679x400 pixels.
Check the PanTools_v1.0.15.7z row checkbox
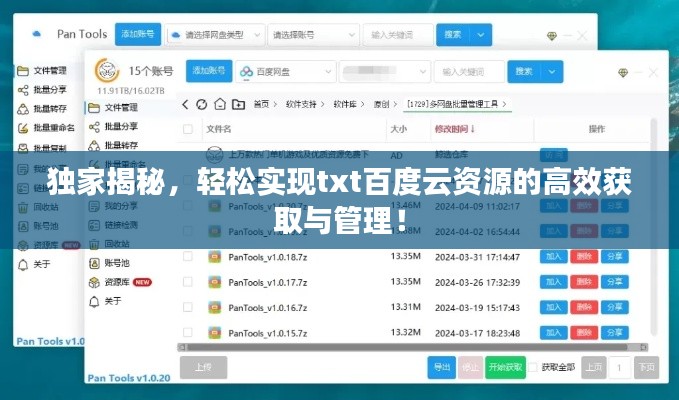[x=188, y=332]
